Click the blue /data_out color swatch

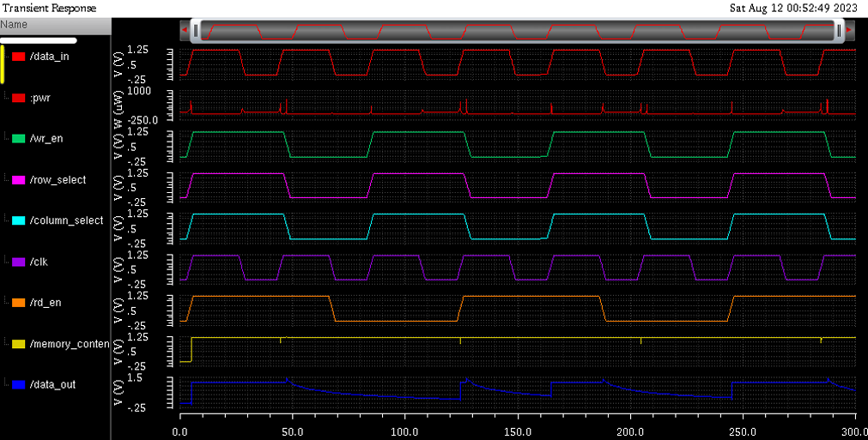19,385
